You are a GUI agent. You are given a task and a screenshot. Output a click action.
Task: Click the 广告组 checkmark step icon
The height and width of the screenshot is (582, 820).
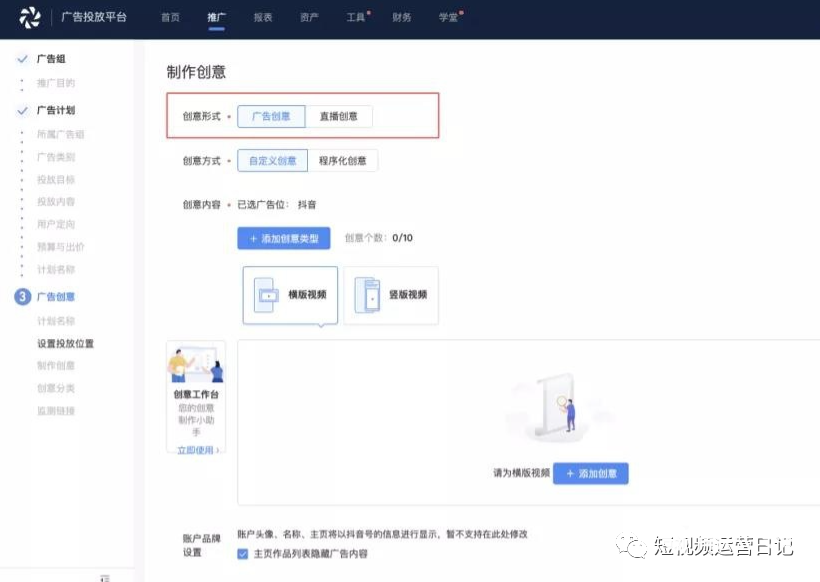pos(22,60)
